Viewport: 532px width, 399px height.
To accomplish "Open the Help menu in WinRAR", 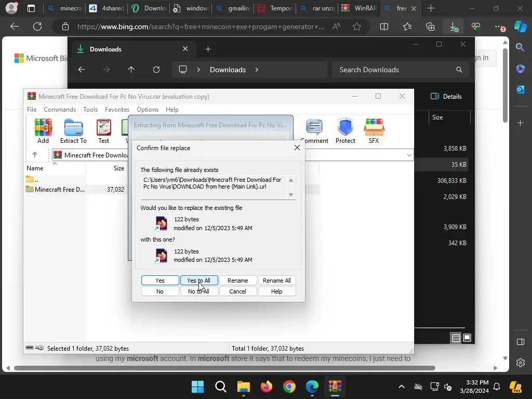I will coord(172,110).
